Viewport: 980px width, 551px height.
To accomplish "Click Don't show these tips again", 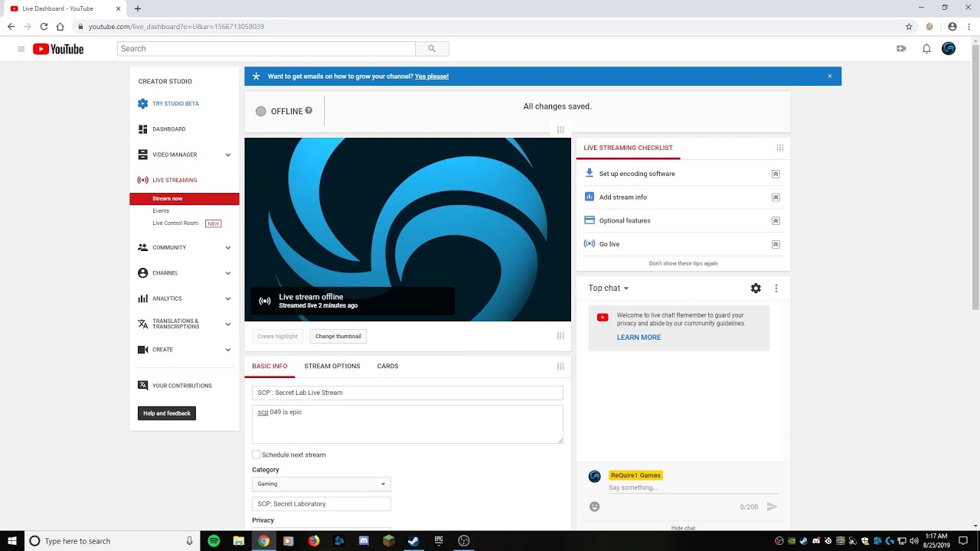I will [x=683, y=263].
